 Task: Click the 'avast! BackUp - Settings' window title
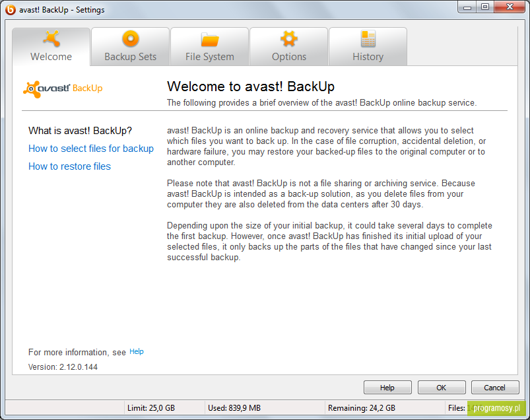(62, 10)
